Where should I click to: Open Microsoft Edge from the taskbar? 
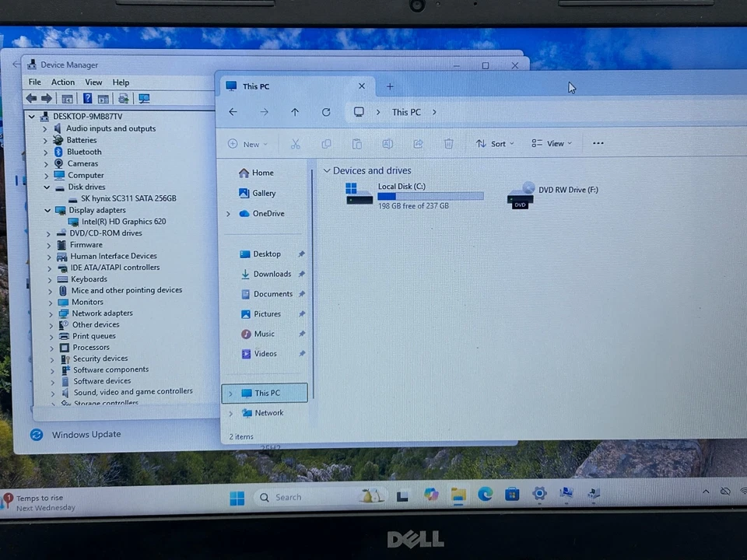pos(485,495)
